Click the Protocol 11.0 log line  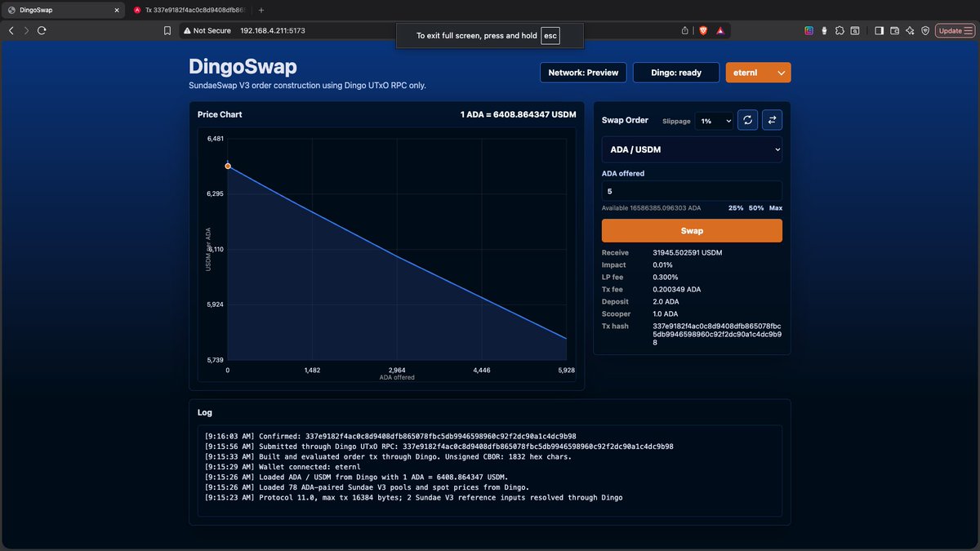click(x=413, y=497)
